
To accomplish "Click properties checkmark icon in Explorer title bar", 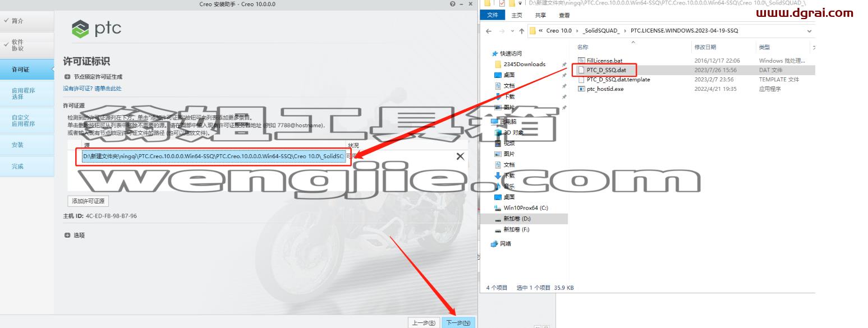I will 502,3.
